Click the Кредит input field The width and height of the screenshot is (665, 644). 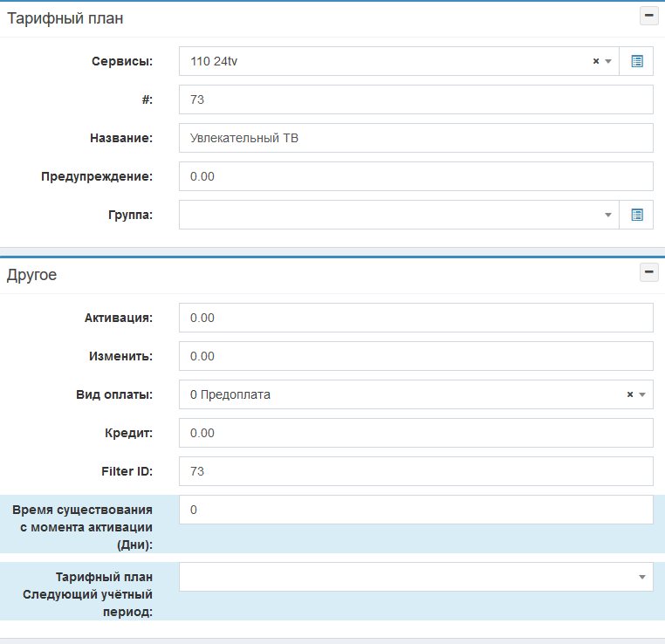coord(415,433)
